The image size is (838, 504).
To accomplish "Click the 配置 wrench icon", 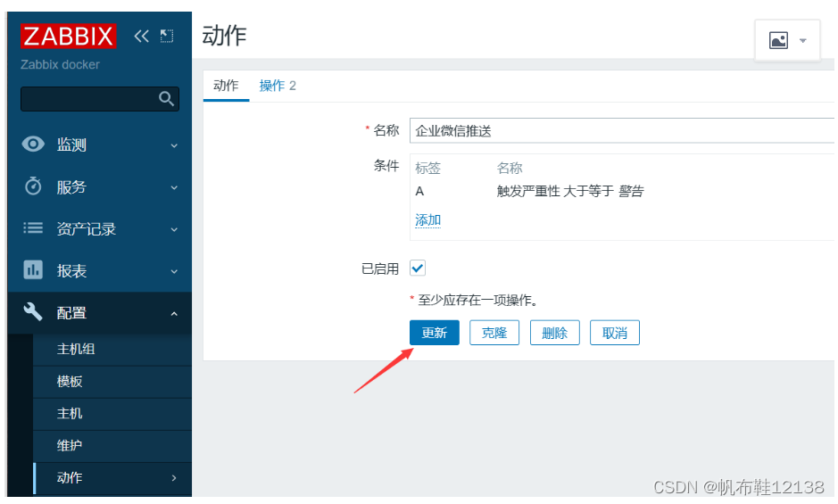I will 33,311.
